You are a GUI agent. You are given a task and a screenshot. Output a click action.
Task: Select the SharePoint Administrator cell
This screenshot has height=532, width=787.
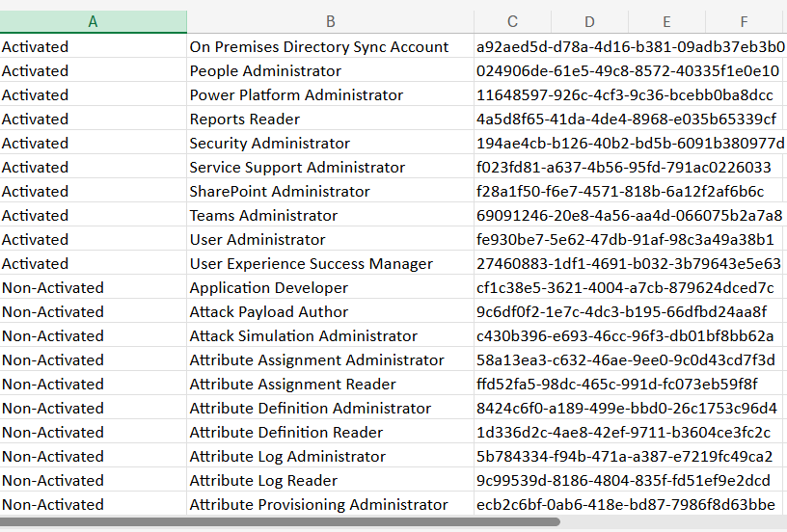coord(280,192)
